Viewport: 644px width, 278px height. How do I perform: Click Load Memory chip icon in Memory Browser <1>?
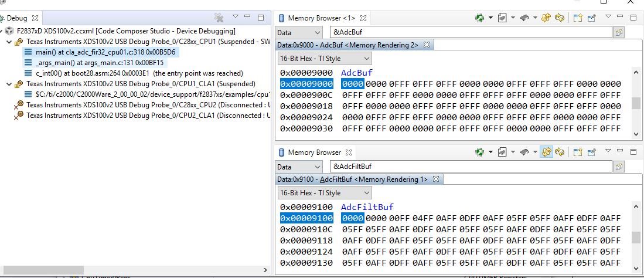(524, 18)
